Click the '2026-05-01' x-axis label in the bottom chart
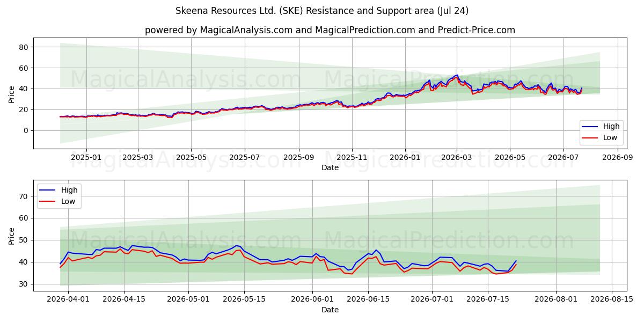 tap(188, 300)
